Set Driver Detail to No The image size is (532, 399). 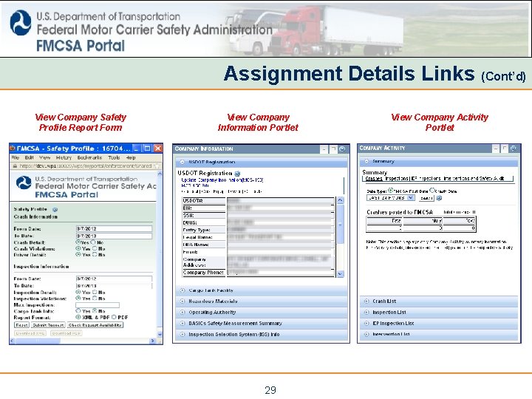tap(95, 254)
